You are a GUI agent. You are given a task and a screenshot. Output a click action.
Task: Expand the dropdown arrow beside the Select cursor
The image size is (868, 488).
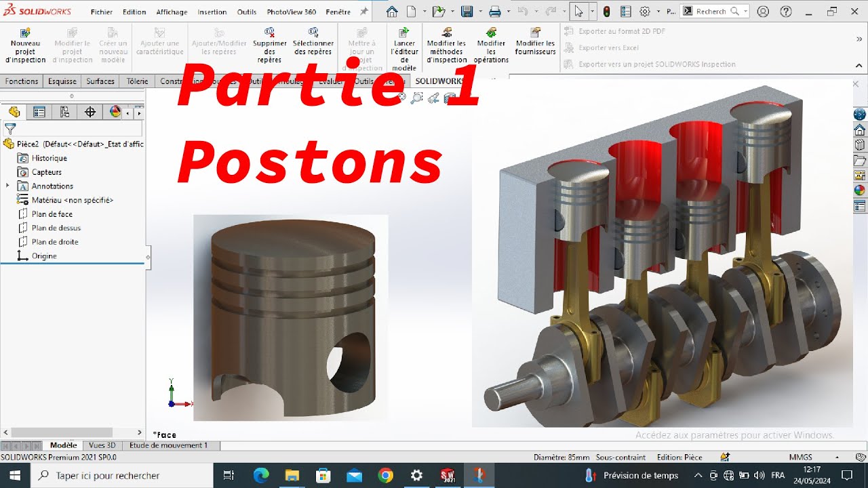pos(591,12)
